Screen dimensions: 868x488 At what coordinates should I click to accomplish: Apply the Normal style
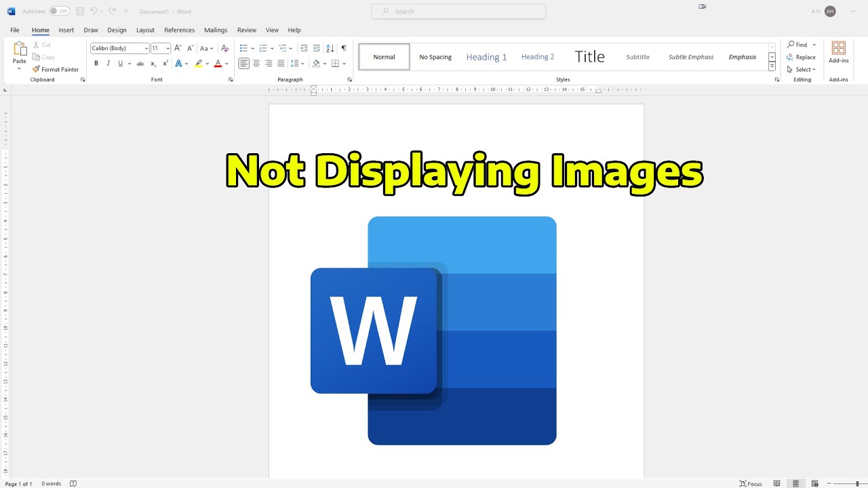pyautogui.click(x=384, y=57)
